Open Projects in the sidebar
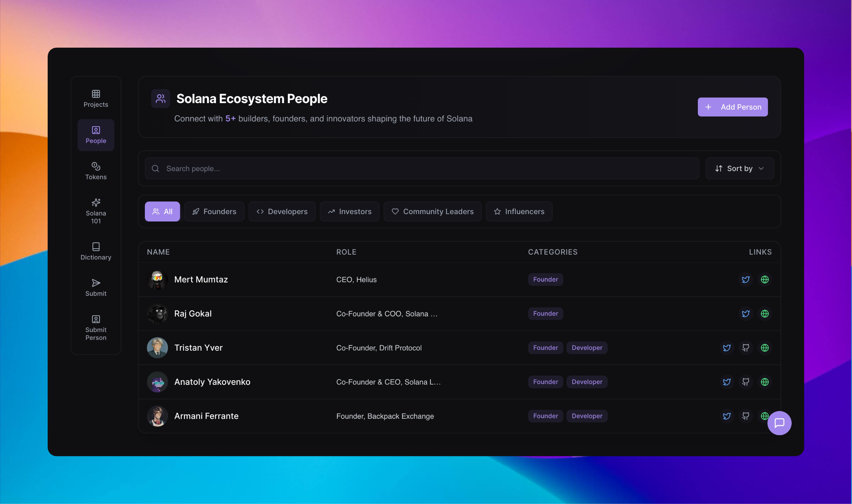This screenshot has width=852, height=504. [96, 99]
